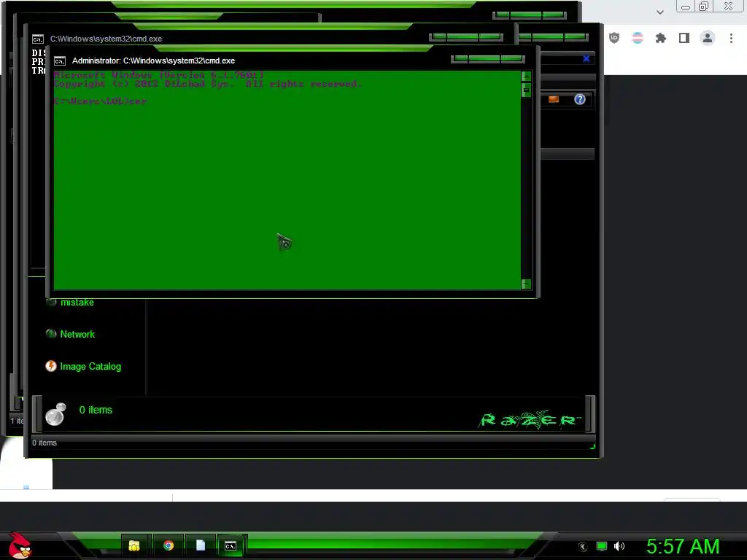Screen dimensions: 747x560
Task: Click the C:\Windows\system32\cmd.exe back window title
Action: [x=107, y=39]
